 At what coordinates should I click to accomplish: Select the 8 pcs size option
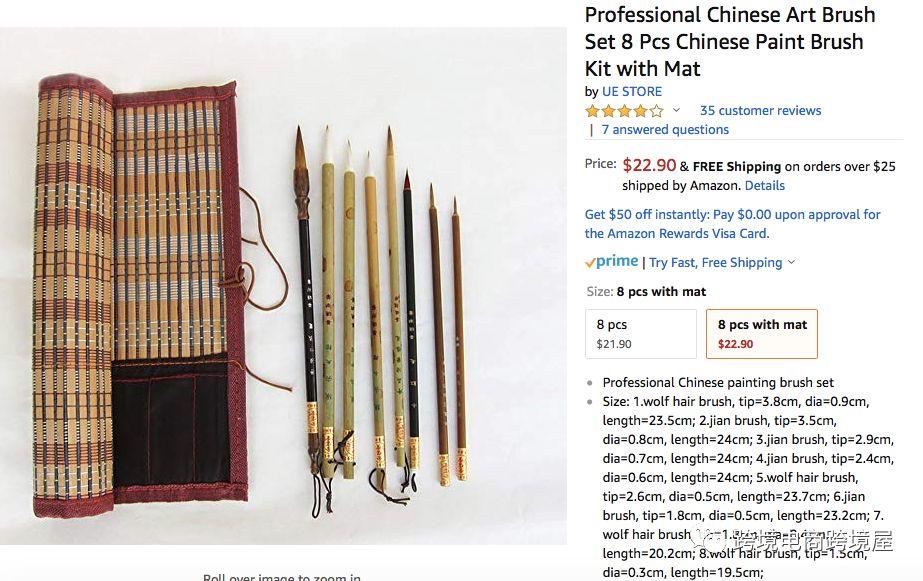pyautogui.click(x=641, y=334)
